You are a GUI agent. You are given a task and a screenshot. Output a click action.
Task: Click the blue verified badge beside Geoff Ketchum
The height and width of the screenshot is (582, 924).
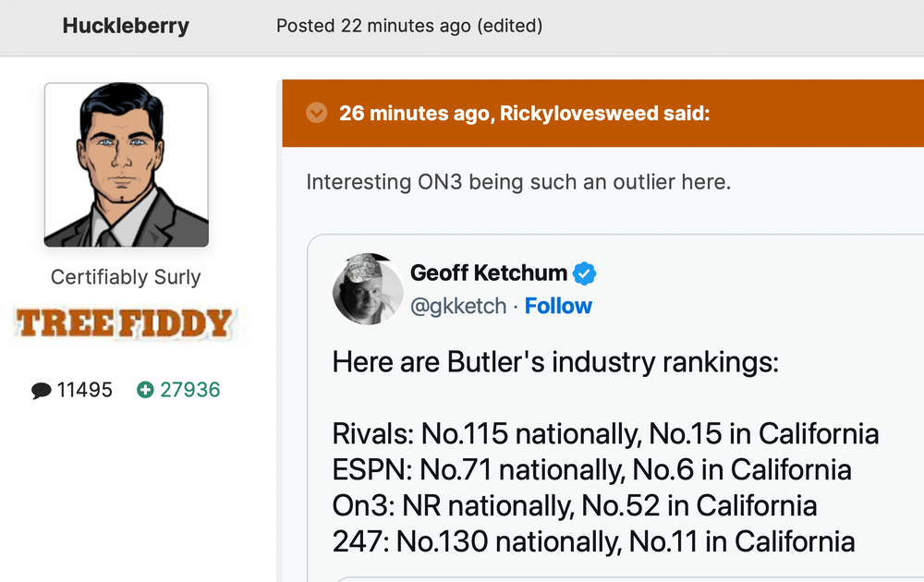coord(585,273)
